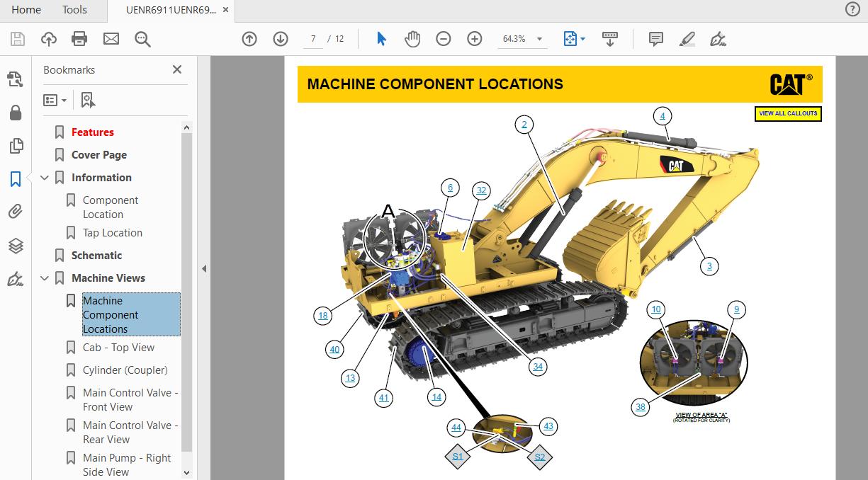Open the Cylinder (Coupler) bookmark
868x480 pixels.
(125, 370)
